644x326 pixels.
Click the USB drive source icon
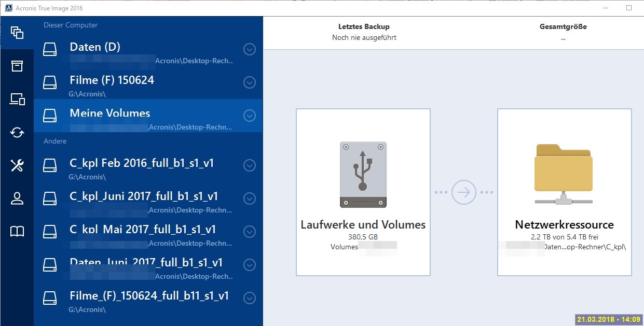point(363,174)
